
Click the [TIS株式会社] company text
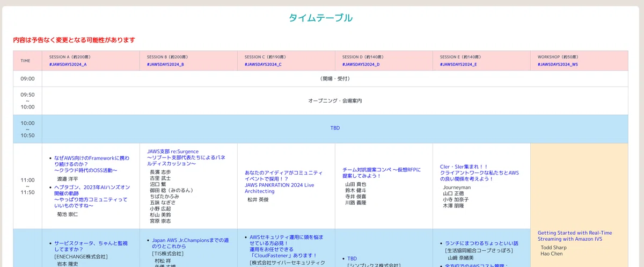coord(167,253)
